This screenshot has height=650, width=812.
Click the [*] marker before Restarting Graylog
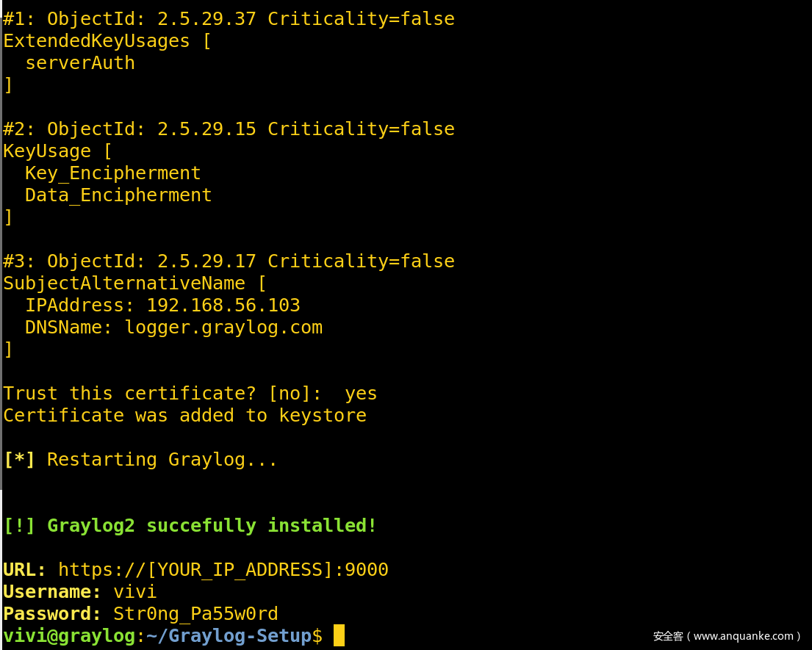click(x=19, y=460)
